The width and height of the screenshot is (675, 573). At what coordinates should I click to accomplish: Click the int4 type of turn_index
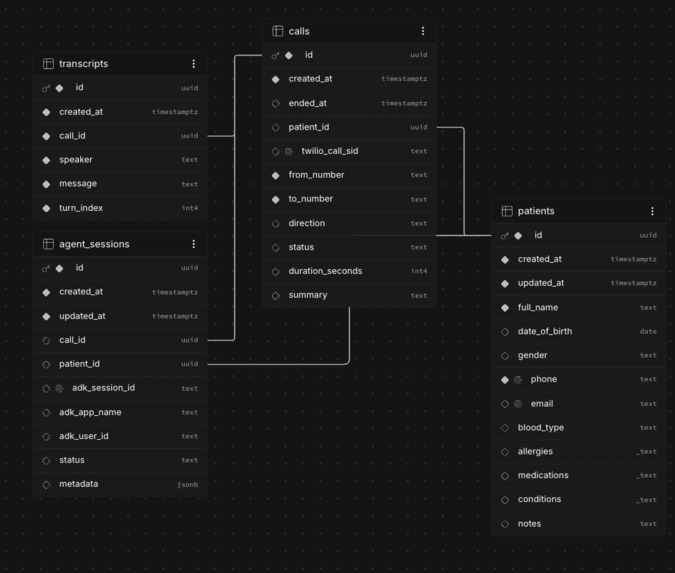189,208
